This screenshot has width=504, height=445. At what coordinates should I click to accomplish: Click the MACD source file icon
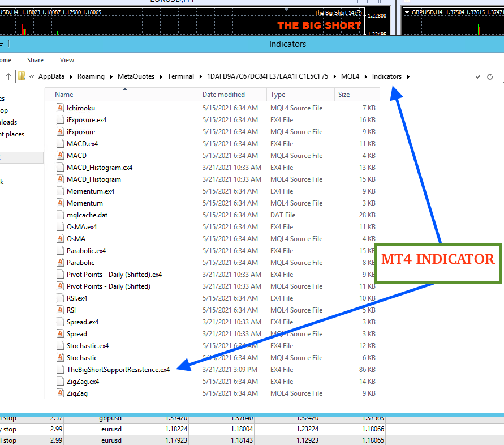coord(60,155)
